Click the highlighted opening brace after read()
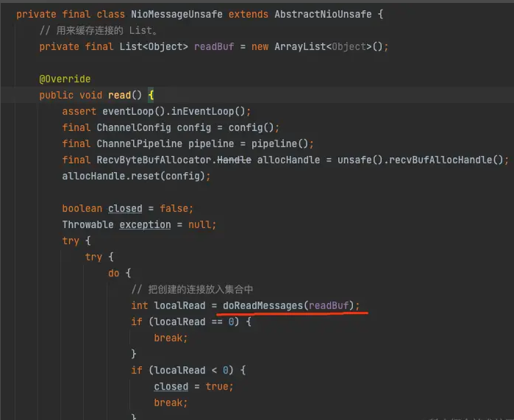Viewport: 514px width, 420px height. (x=151, y=95)
